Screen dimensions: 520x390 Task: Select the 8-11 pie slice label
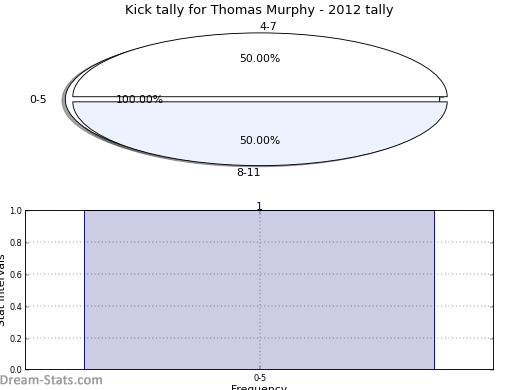pyautogui.click(x=248, y=172)
